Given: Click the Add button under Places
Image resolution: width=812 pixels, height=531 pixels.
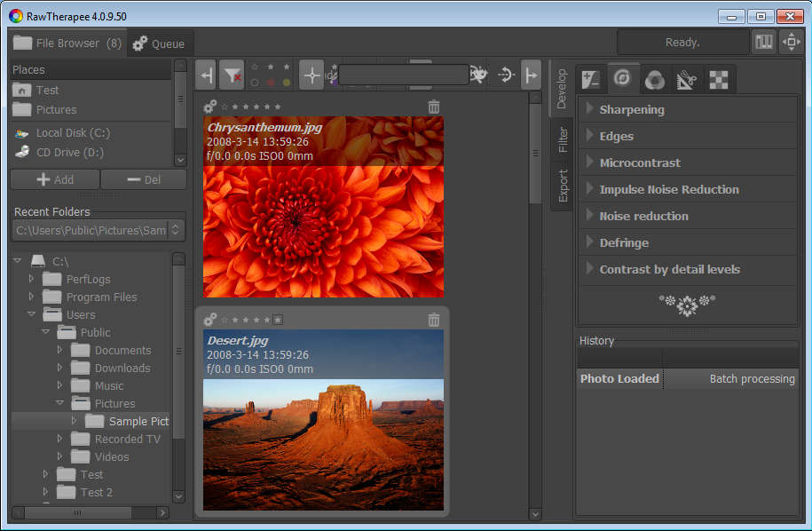Looking at the screenshot, I should coord(55,179).
